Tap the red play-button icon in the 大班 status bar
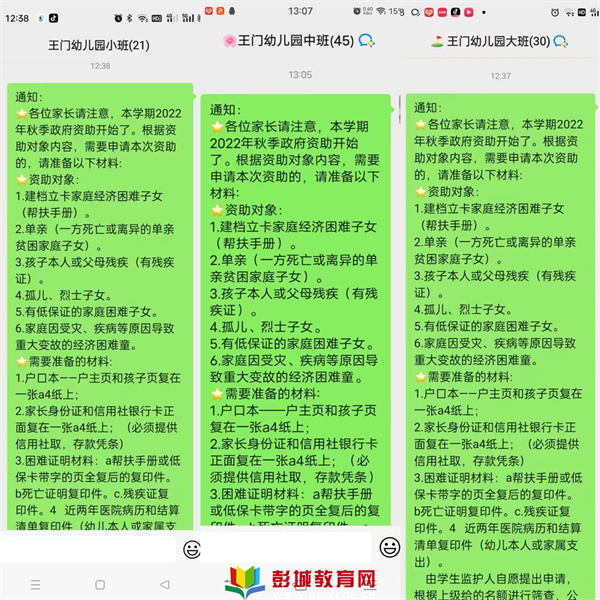Viewport: 600px width, 600px height. [x=469, y=12]
